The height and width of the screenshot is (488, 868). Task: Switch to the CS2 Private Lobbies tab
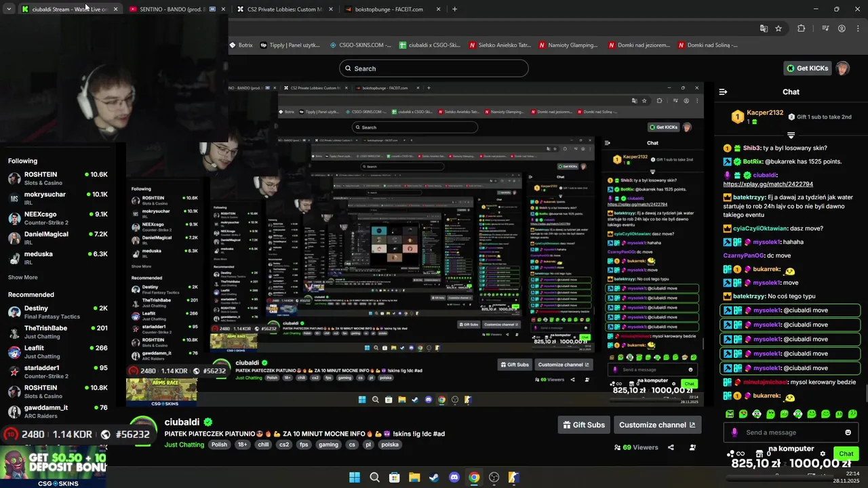coord(285,9)
